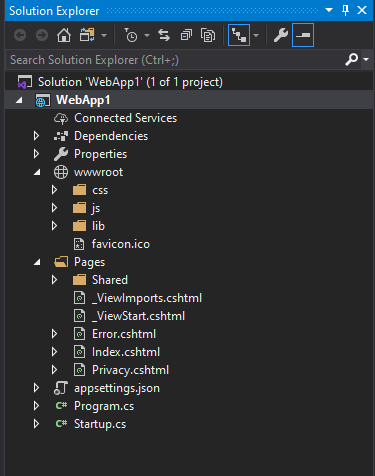Screen dimensions: 375x476
Task: Click the _ViewStart.cshtml file icon
Action: (x=79, y=316)
